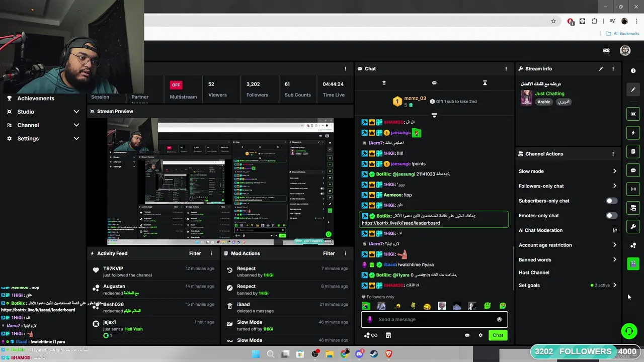This screenshot has width=644, height=362.
Task: Click the emoji picker in message box
Action: tap(499, 320)
